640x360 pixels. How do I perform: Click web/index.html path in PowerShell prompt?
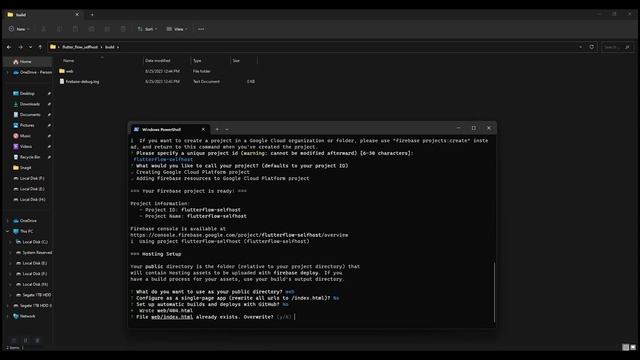coord(172,317)
